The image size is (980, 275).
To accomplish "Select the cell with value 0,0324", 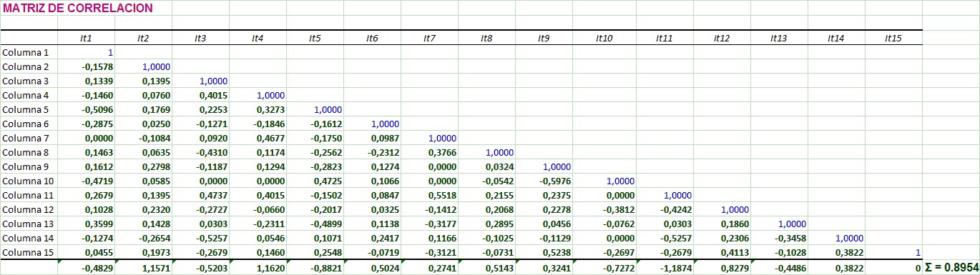I will [x=486, y=166].
